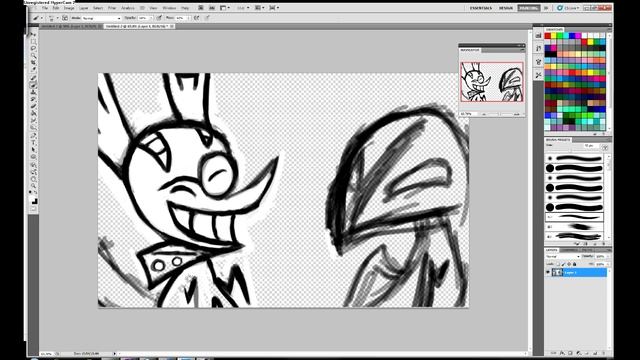
Task: Click status bar zoom percentage field
Action: pyautogui.click(x=47, y=353)
